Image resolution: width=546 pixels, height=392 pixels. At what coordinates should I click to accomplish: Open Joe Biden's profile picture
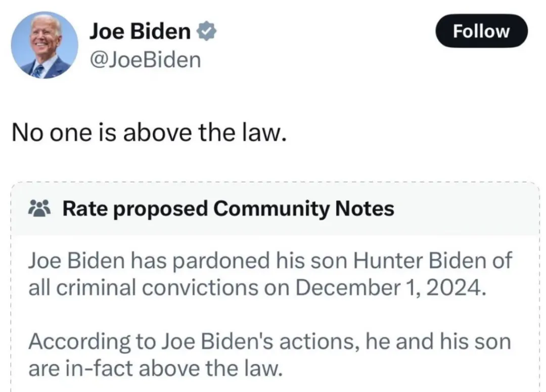point(44,45)
